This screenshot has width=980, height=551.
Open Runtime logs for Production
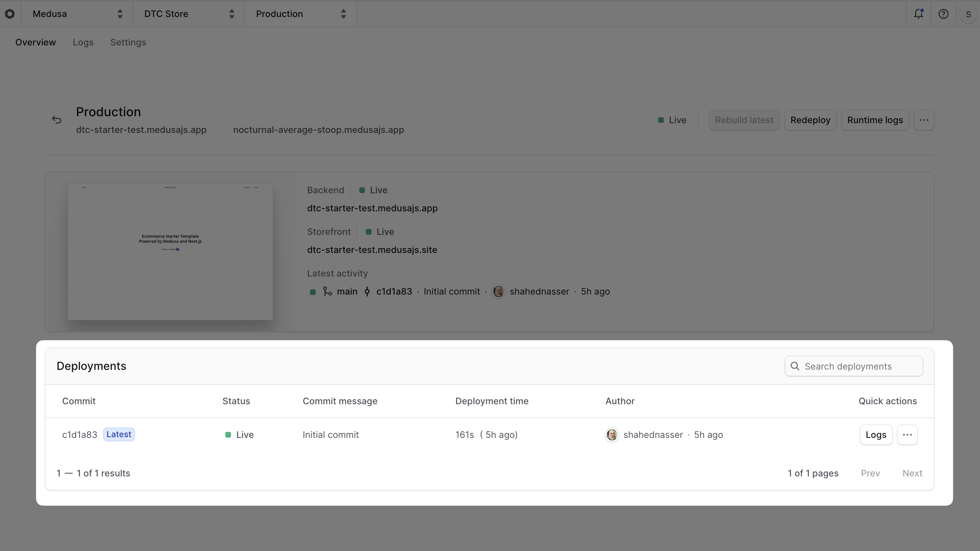click(x=875, y=120)
